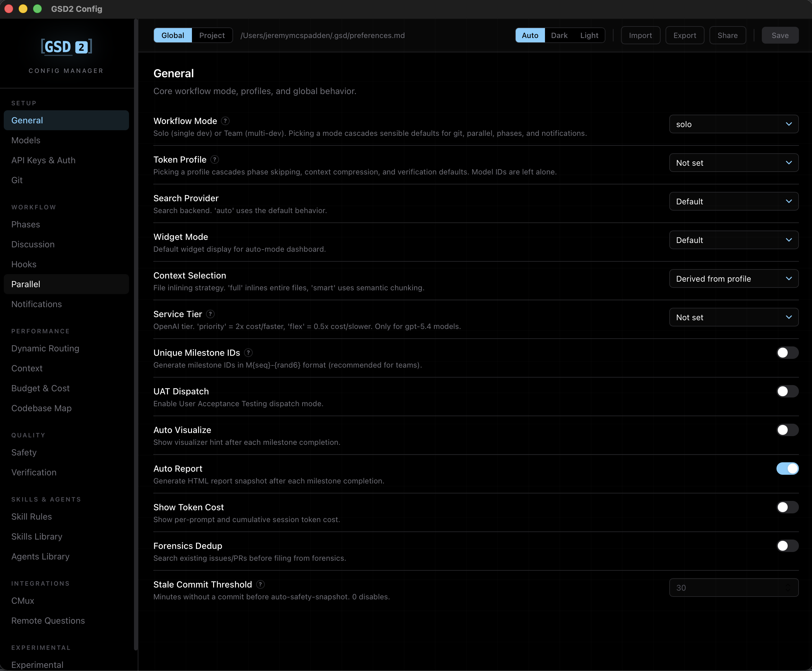The height and width of the screenshot is (671, 812).
Task: Enable the UAT Dispatch toggle
Action: coord(787,391)
